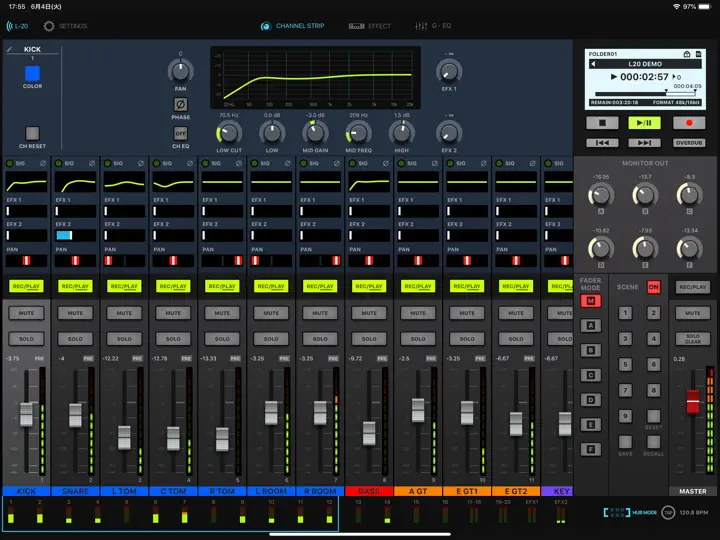Click scene SAVE button
Viewport: 720px width, 540px height.
(625, 442)
